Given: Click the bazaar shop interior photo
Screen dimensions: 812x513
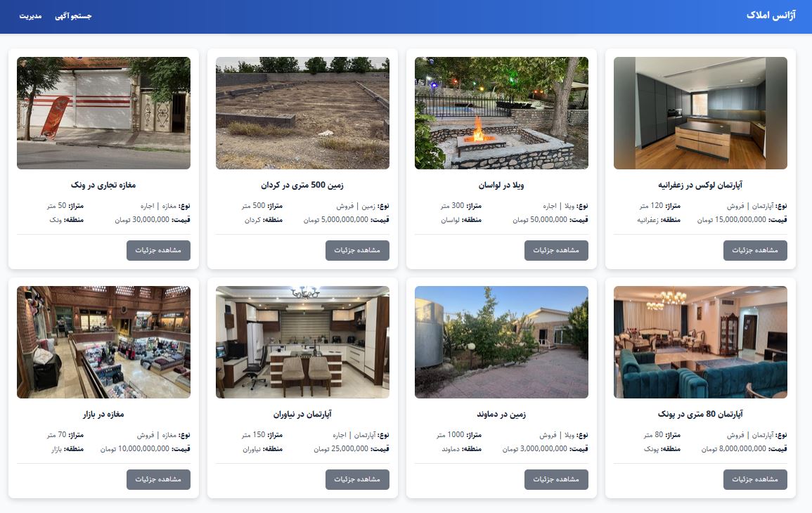Looking at the screenshot, I should (103, 342).
